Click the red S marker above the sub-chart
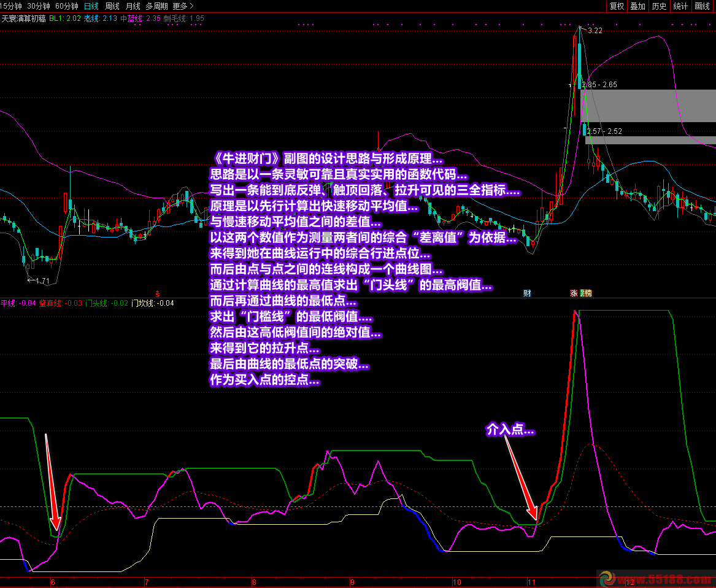The image size is (716, 588). pos(158,293)
